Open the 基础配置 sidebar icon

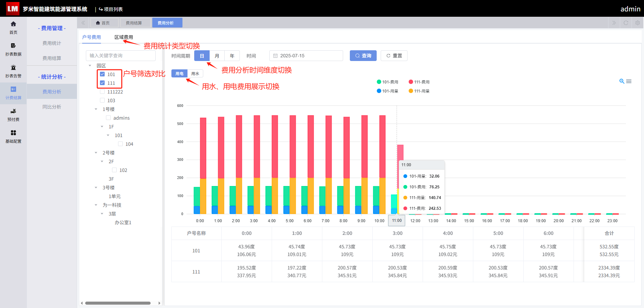pyautogui.click(x=13, y=136)
